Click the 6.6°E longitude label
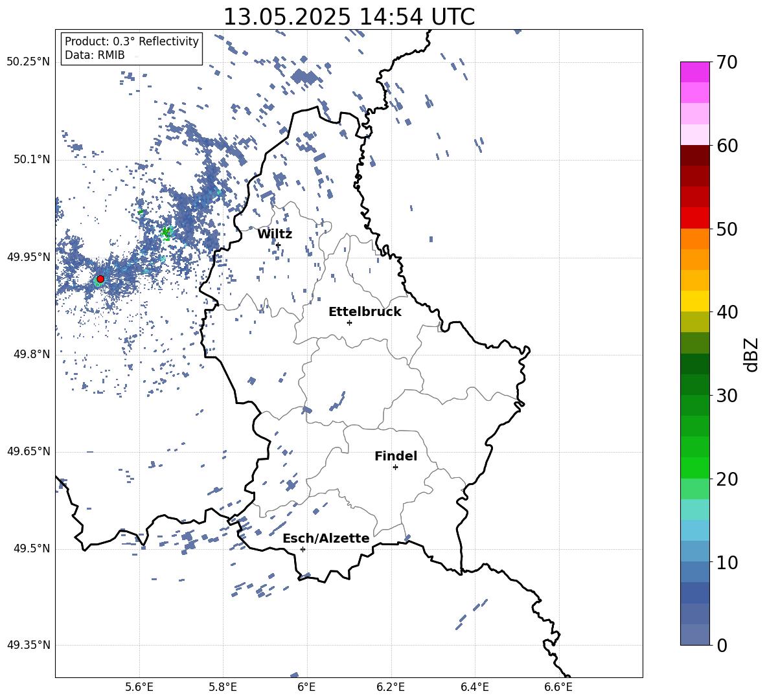 point(558,687)
